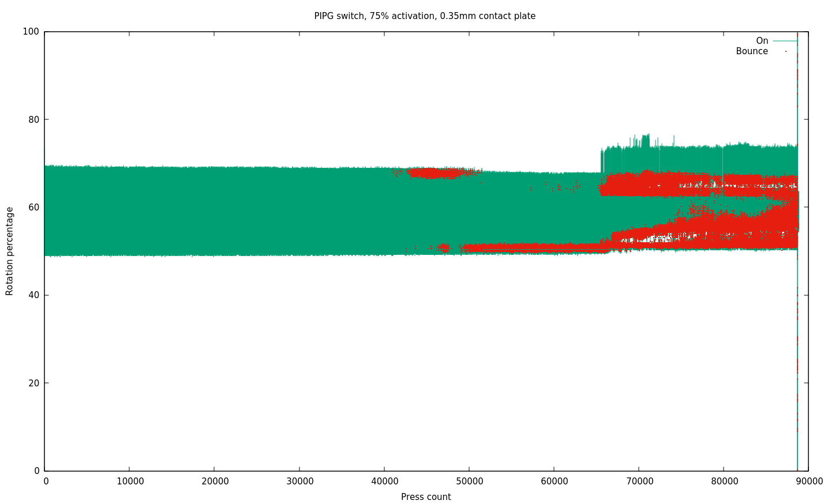The image size is (824, 504).
Task: Click the 80000 tick label on x-axis
Action: [724, 482]
